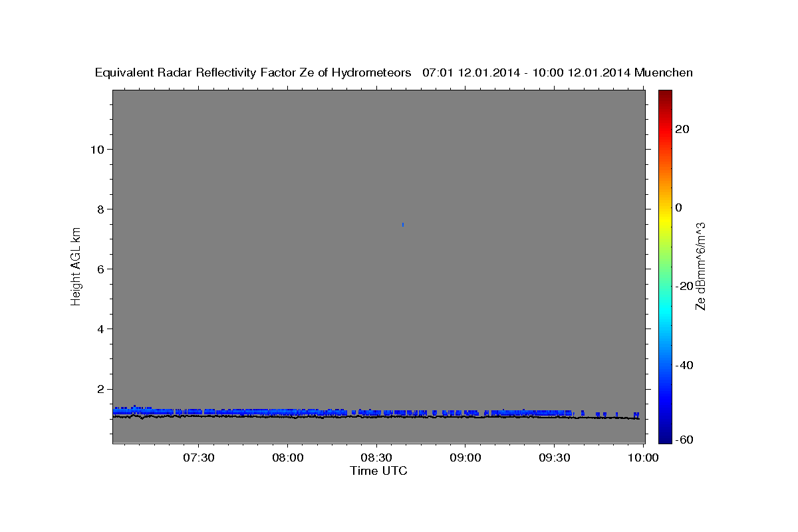The height and width of the screenshot is (532, 798).
Task: Click the blue cloud layer near 07:30
Action: tap(198, 412)
